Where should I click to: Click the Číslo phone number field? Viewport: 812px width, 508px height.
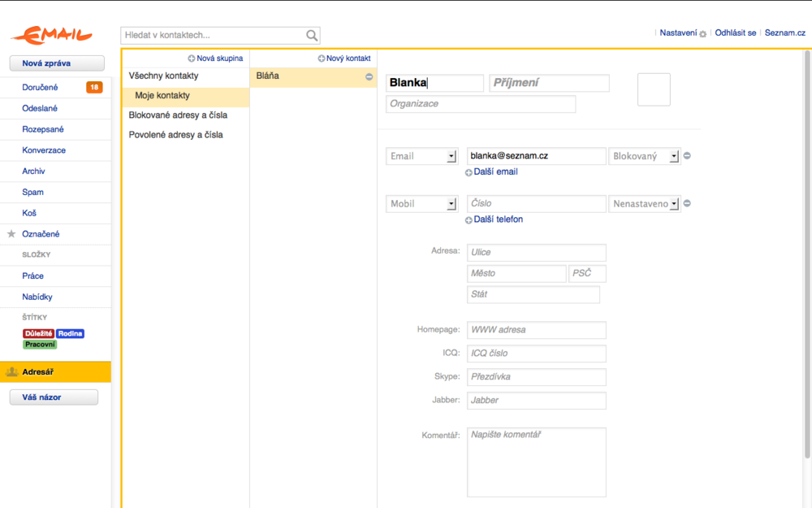coord(537,204)
